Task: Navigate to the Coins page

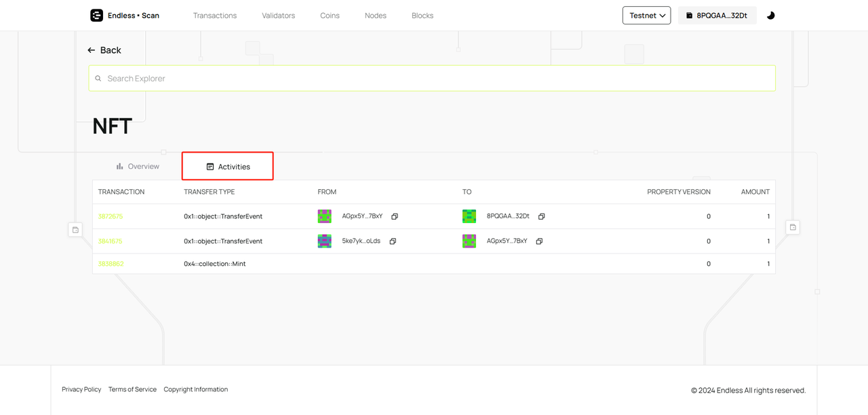Action: click(330, 16)
